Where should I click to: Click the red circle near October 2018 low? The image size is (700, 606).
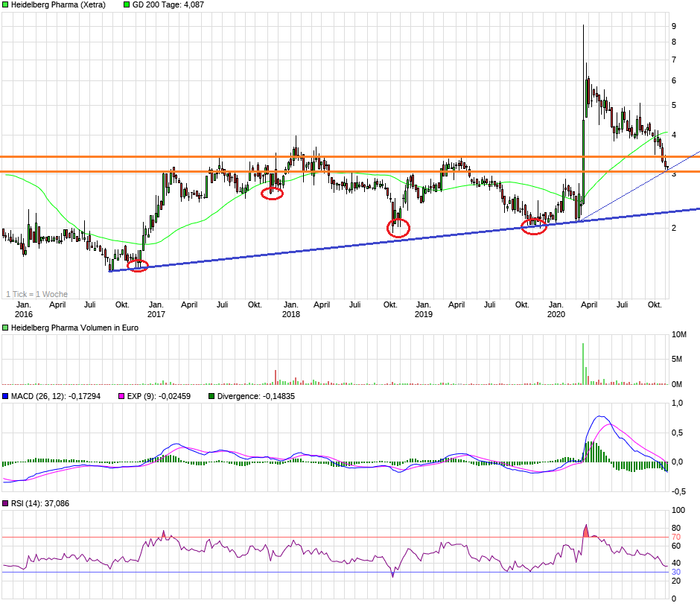(x=398, y=229)
